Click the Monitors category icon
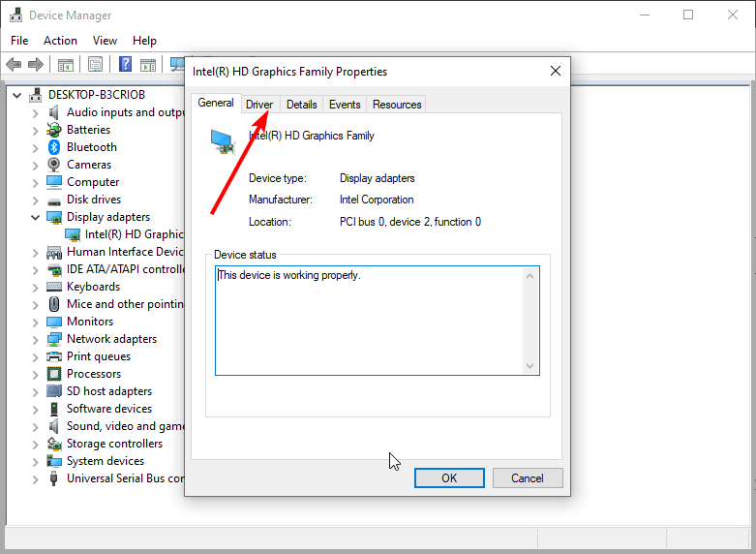Image resolution: width=756 pixels, height=554 pixels. pos(54,322)
